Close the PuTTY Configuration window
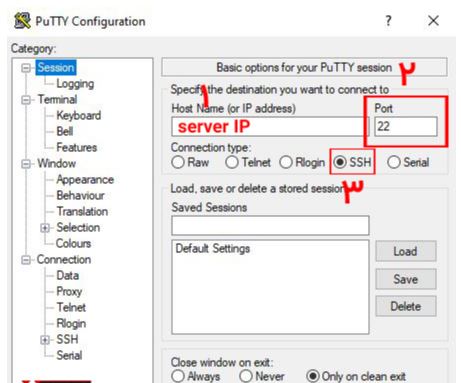The width and height of the screenshot is (461, 383). [433, 21]
